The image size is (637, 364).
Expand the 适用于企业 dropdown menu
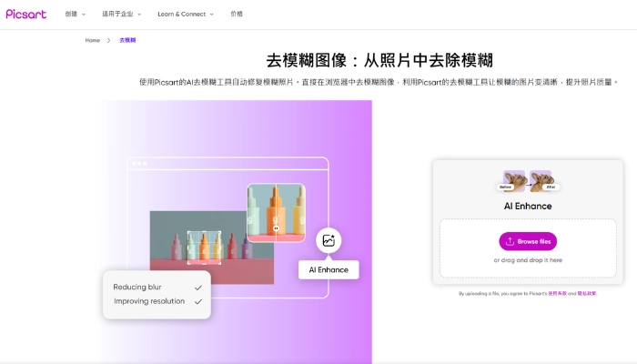click(x=121, y=14)
